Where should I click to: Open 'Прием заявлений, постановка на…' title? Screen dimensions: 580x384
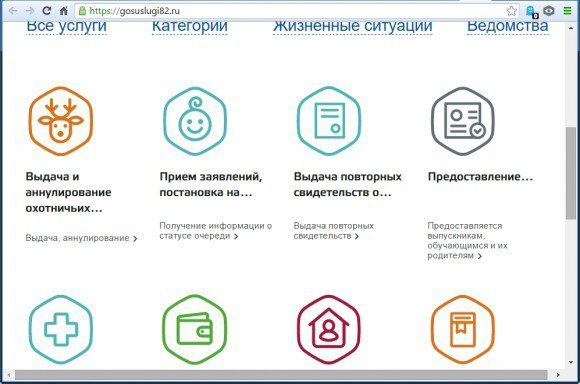click(x=211, y=184)
